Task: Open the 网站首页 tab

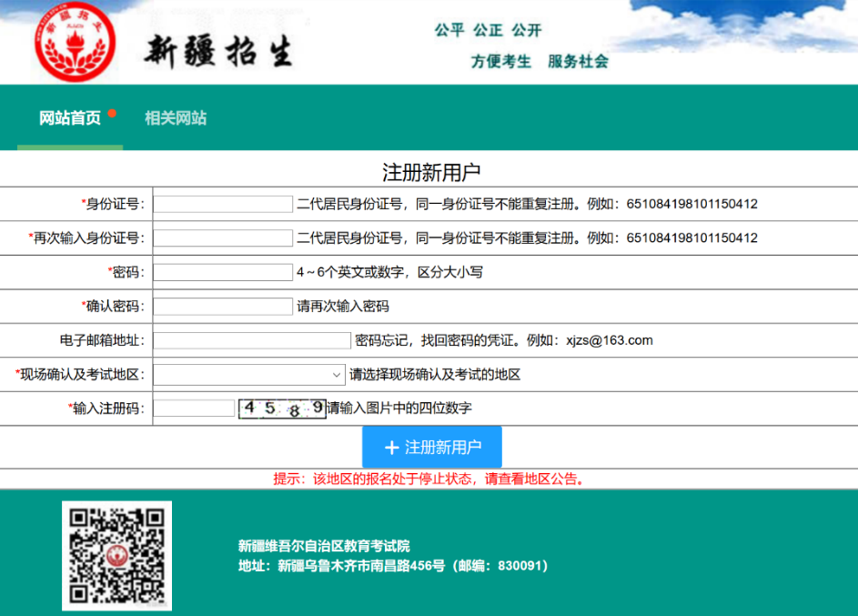Action: coord(70,118)
